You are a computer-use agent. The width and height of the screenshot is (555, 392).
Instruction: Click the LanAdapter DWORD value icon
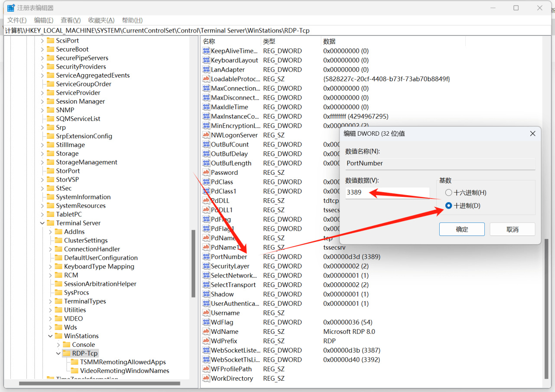(206, 69)
